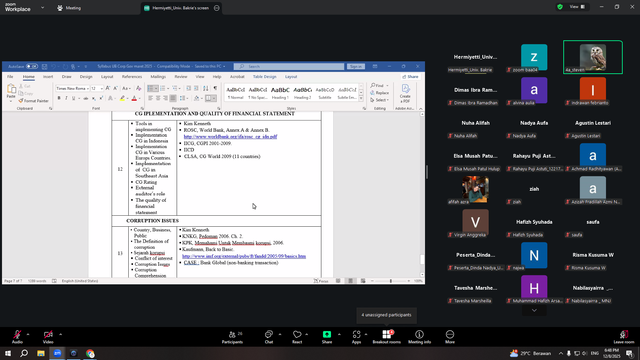Open the References tab in Word
Image resolution: width=640 pixels, height=360 pixels.
click(132, 77)
